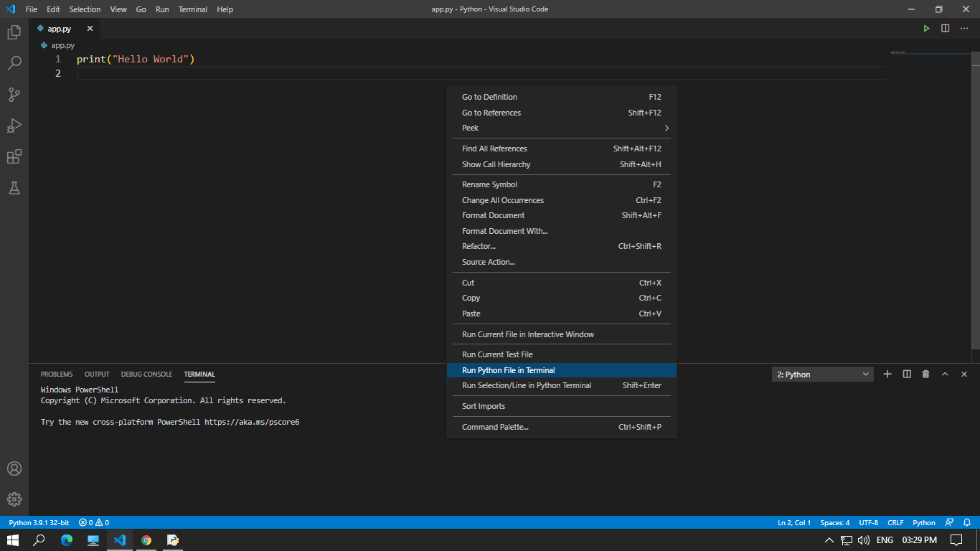The height and width of the screenshot is (551, 980).
Task: Open the Python language mode selector
Action: tap(923, 522)
